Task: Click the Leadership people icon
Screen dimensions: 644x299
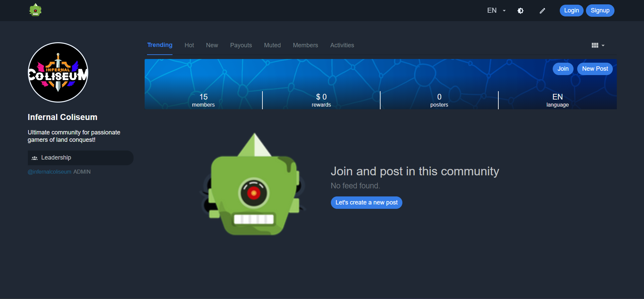Action: 35,158
